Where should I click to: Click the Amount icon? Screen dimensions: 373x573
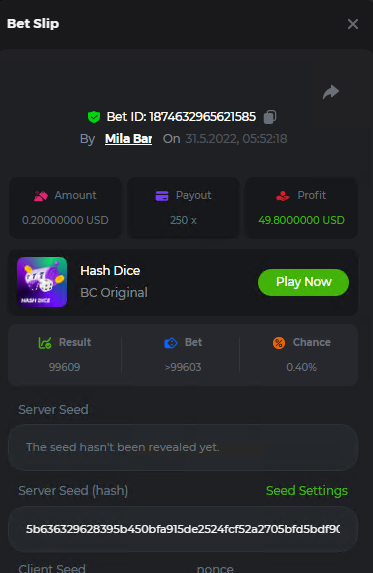pyautogui.click(x=41, y=196)
